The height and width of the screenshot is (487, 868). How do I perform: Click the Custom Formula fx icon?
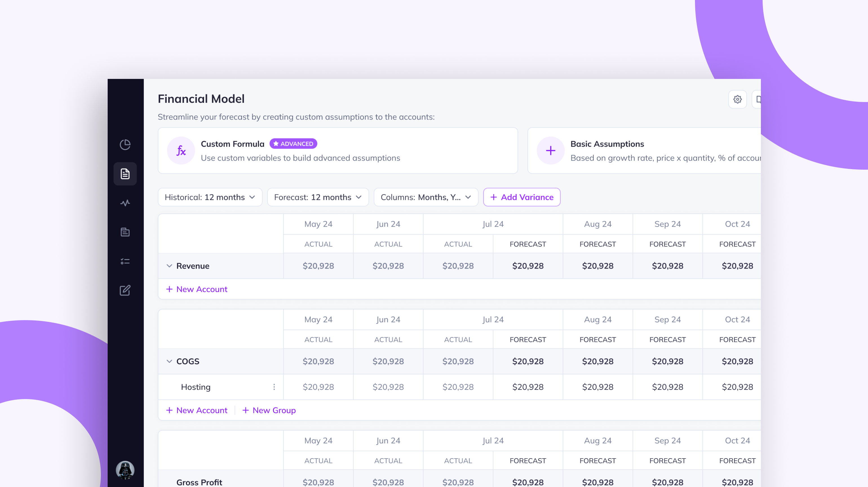[181, 151]
